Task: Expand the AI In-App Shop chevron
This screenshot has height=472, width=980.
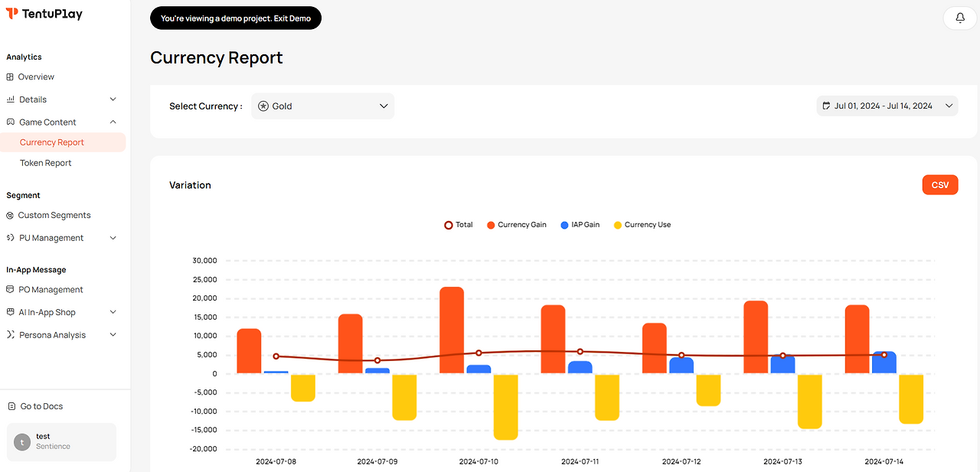Action: (113, 312)
